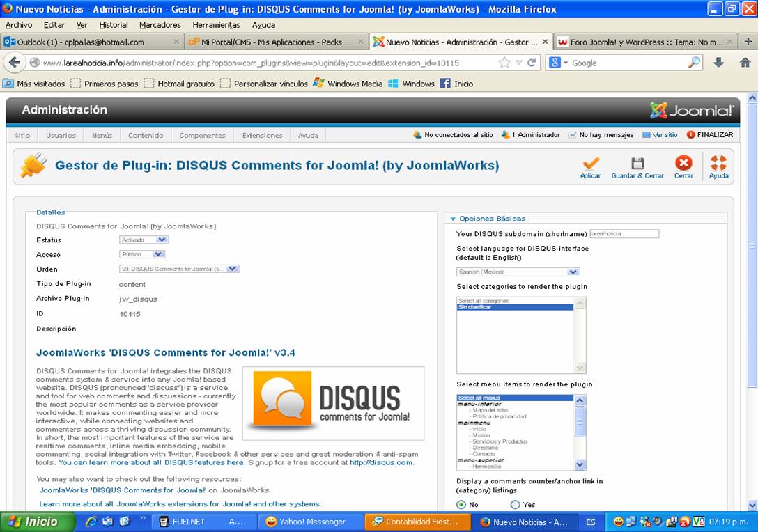Open the Firefox Herramientas menu
758x532 pixels.
pyautogui.click(x=216, y=24)
